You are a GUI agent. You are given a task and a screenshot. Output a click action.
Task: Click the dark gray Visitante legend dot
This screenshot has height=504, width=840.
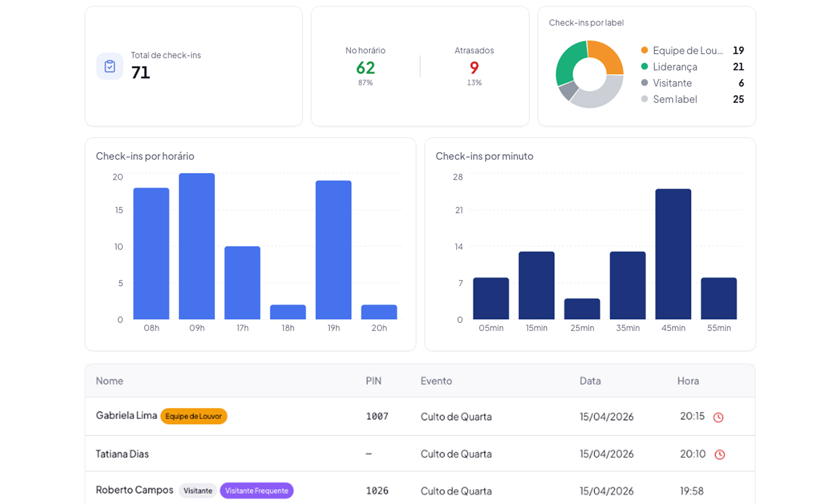coord(644,83)
